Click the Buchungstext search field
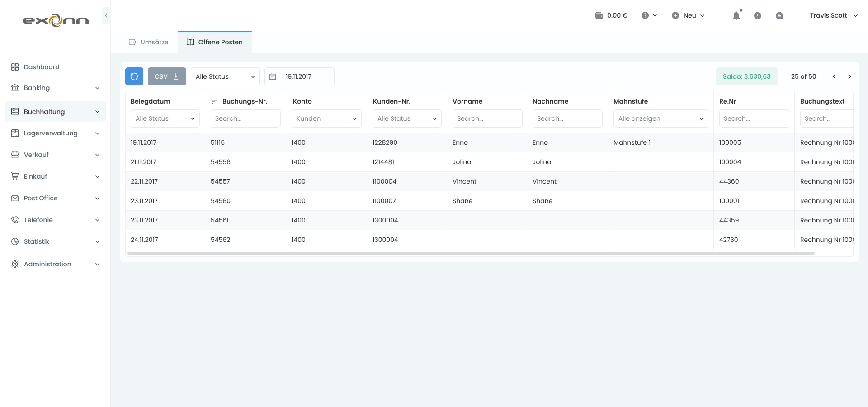868x407 pixels. 827,118
